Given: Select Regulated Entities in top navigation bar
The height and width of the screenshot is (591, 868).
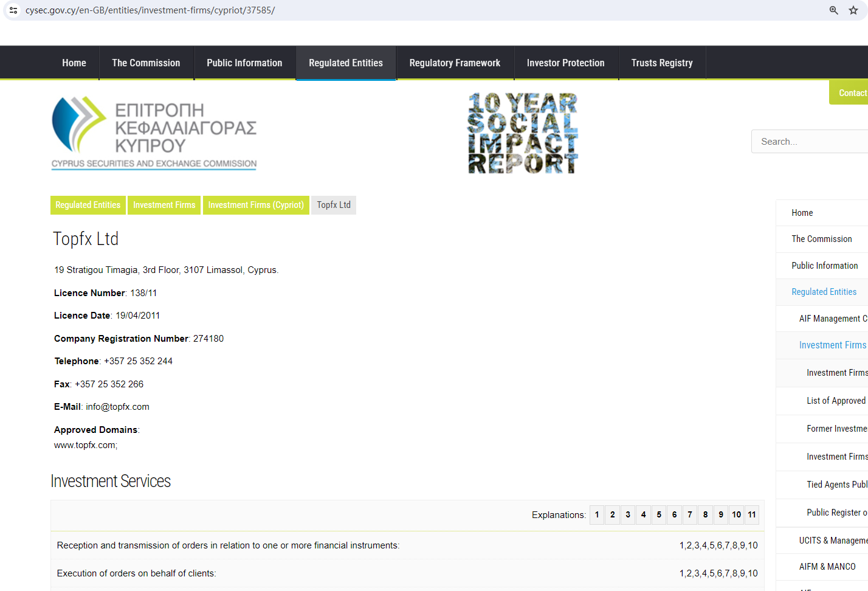Looking at the screenshot, I should coord(346,63).
